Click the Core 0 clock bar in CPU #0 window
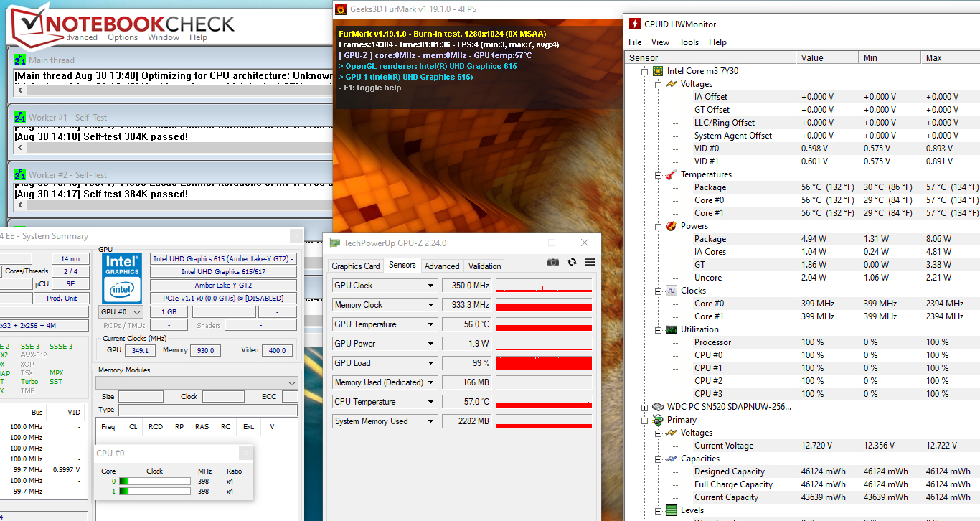The image size is (980, 521). point(154,481)
